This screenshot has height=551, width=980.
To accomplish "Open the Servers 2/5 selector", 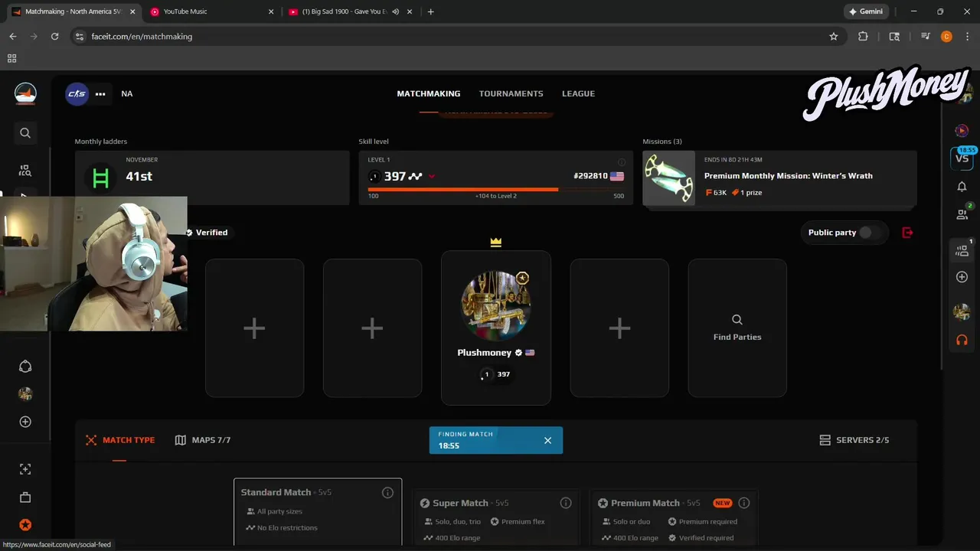I will [854, 440].
